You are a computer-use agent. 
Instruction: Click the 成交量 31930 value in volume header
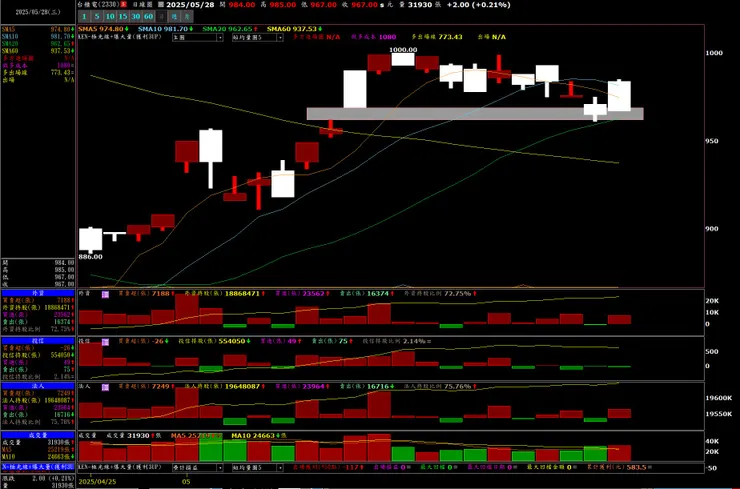(138, 436)
